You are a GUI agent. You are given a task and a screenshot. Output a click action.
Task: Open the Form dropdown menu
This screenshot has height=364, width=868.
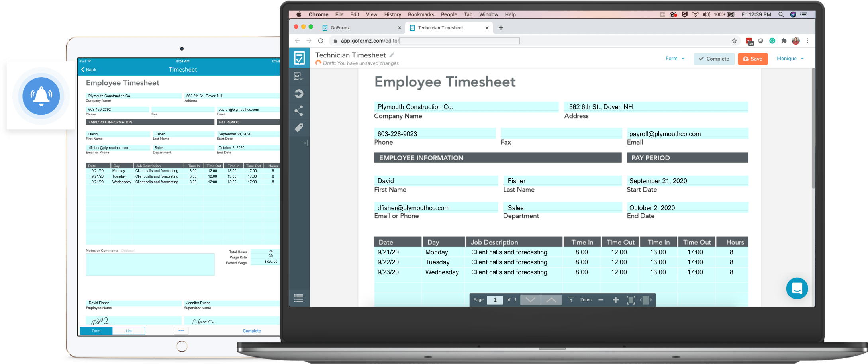(x=675, y=58)
